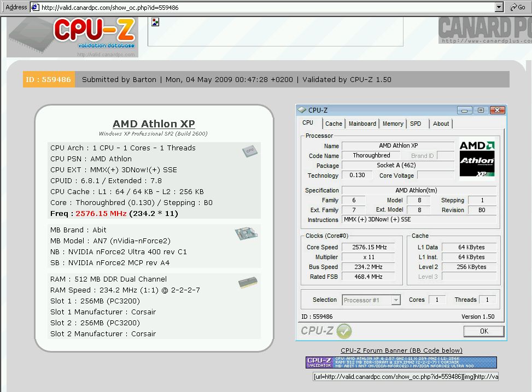Open the AMD Athlon XP heading link
This screenshot has width=532, height=392.
[x=154, y=124]
